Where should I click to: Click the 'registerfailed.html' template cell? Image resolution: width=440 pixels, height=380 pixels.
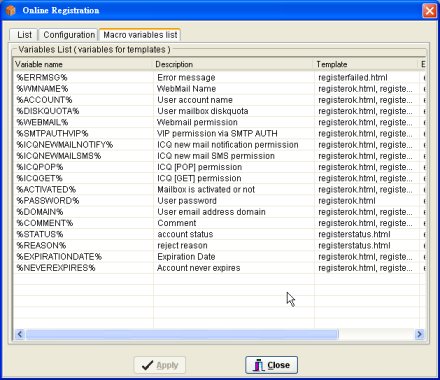point(353,78)
